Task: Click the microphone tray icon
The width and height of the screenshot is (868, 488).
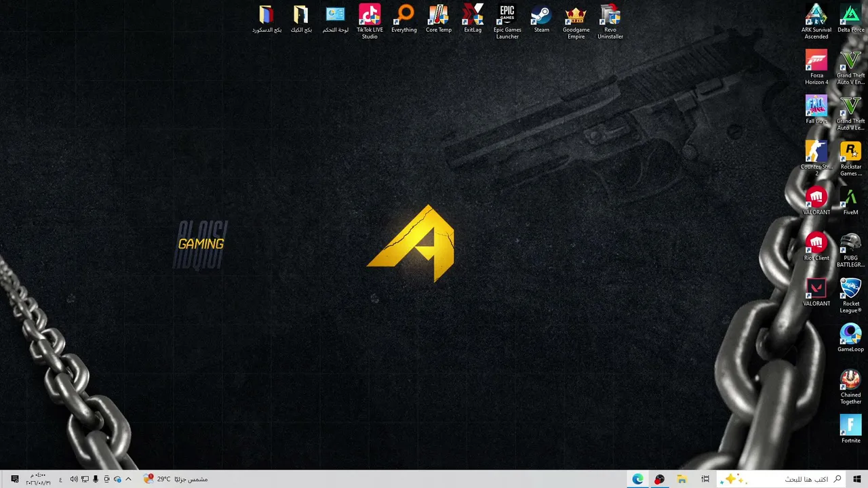Action: [96, 479]
